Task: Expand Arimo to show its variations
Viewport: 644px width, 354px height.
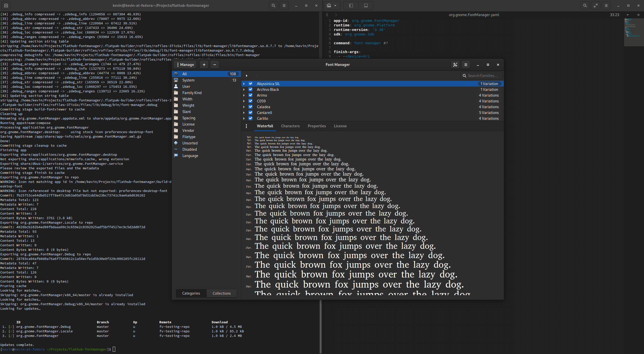Action: point(244,95)
